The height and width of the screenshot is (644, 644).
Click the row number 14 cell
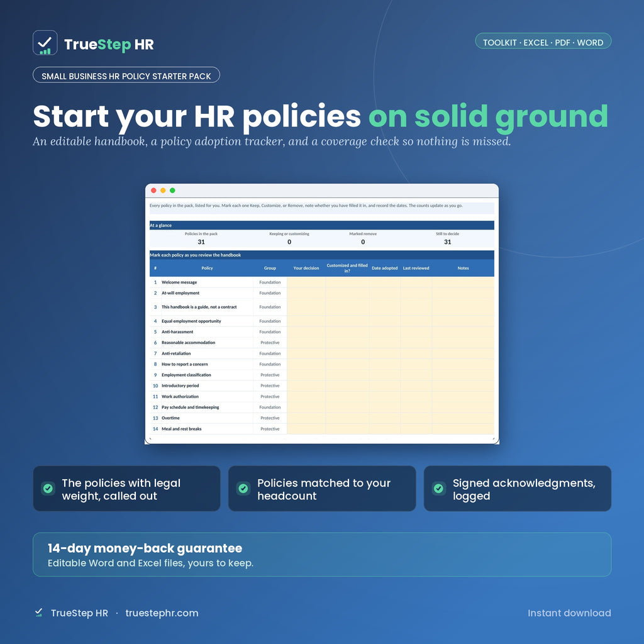155,429
